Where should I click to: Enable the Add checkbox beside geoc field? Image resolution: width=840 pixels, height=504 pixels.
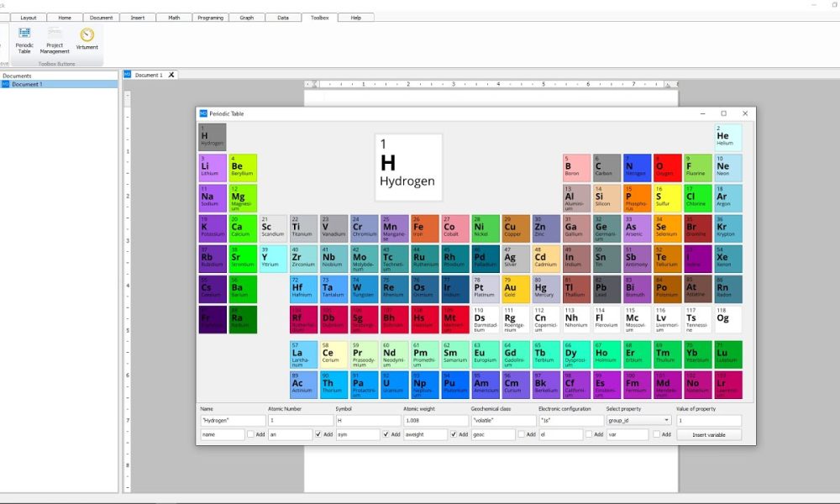[x=522, y=434]
